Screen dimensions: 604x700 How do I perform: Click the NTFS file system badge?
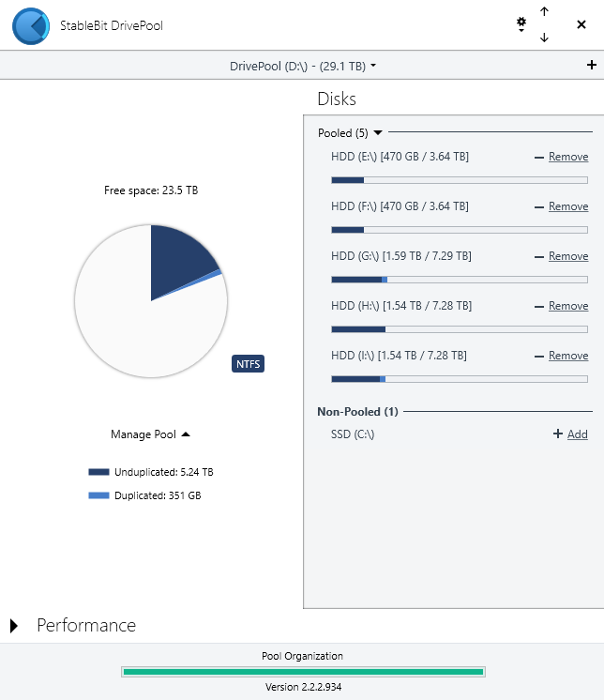[x=248, y=364]
